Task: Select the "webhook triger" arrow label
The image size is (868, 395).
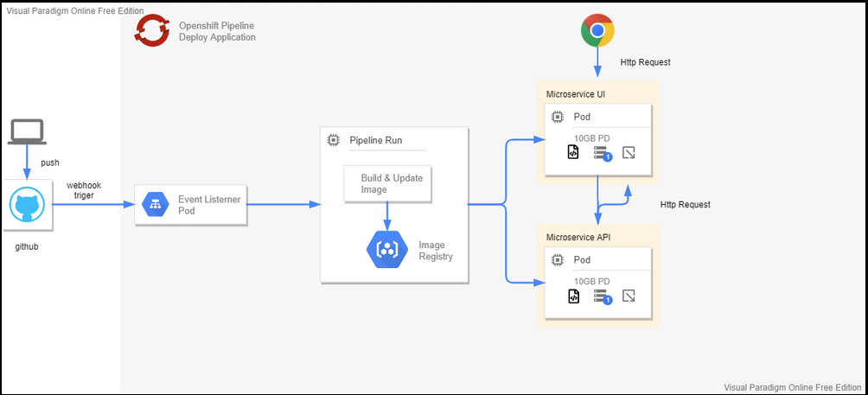Action: click(83, 190)
